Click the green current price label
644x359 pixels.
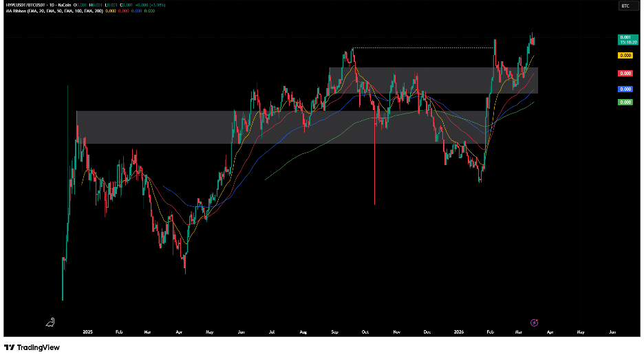pyautogui.click(x=625, y=39)
